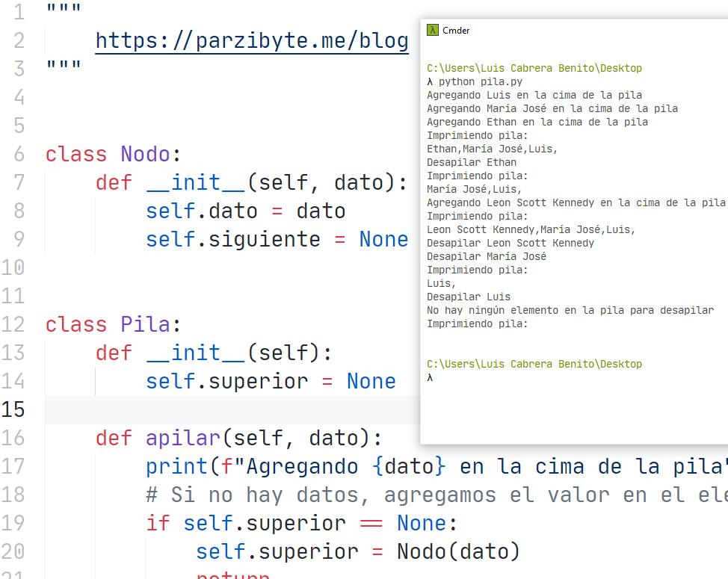Click the empty lambda prompt at bottom of Cmder
Viewport: 728px width, 579px height.
click(x=430, y=377)
